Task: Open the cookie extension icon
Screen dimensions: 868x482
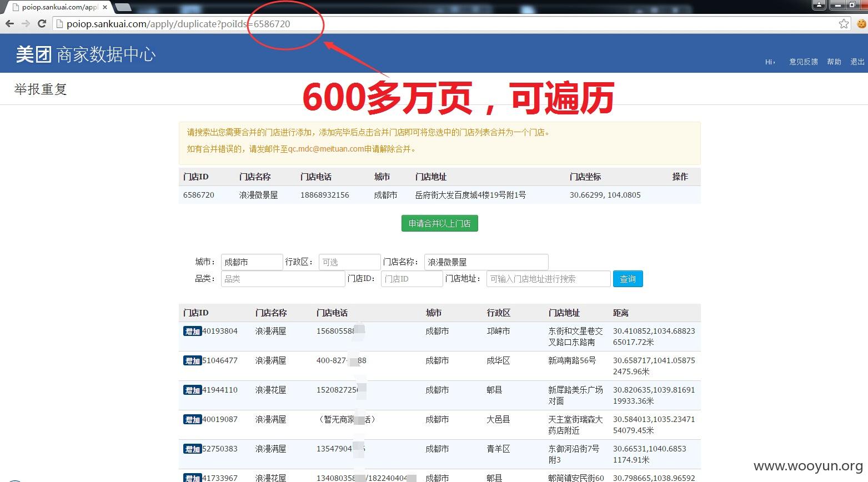Action: click(861, 23)
